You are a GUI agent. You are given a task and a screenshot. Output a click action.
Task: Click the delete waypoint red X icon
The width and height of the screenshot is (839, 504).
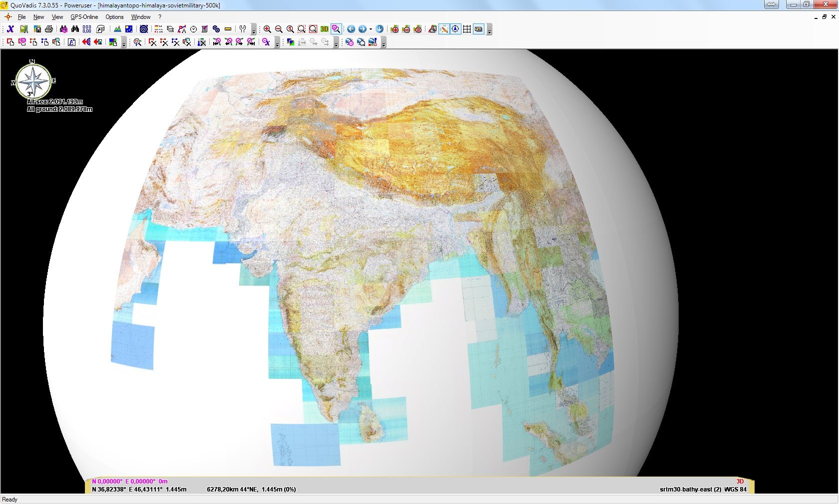click(152, 42)
